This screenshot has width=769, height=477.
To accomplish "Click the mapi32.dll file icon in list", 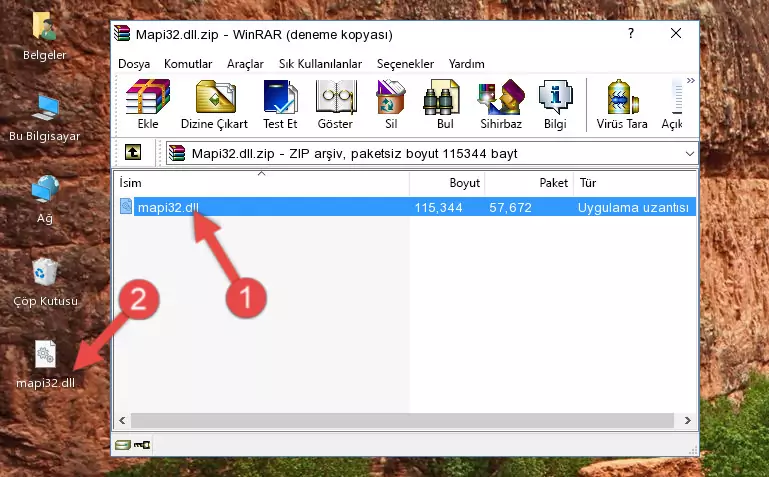I will point(126,206).
